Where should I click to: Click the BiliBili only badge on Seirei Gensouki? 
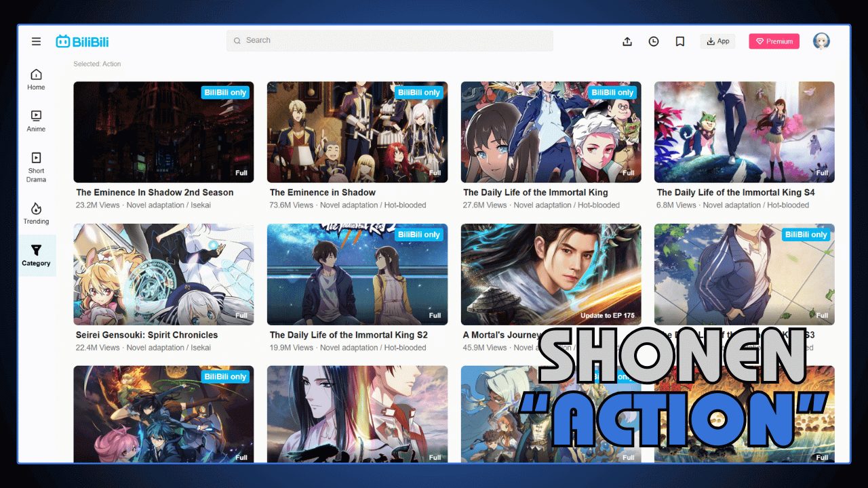point(225,235)
